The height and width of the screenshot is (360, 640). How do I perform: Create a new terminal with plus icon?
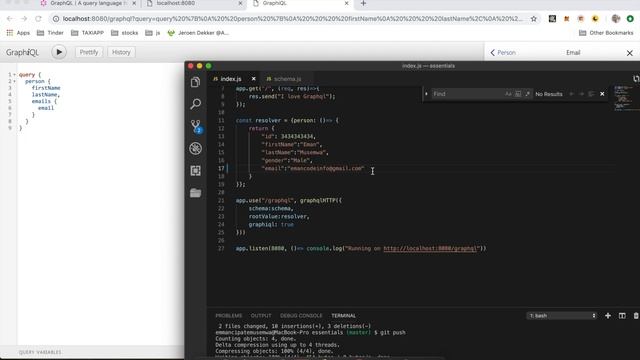pyautogui.click(x=608, y=316)
